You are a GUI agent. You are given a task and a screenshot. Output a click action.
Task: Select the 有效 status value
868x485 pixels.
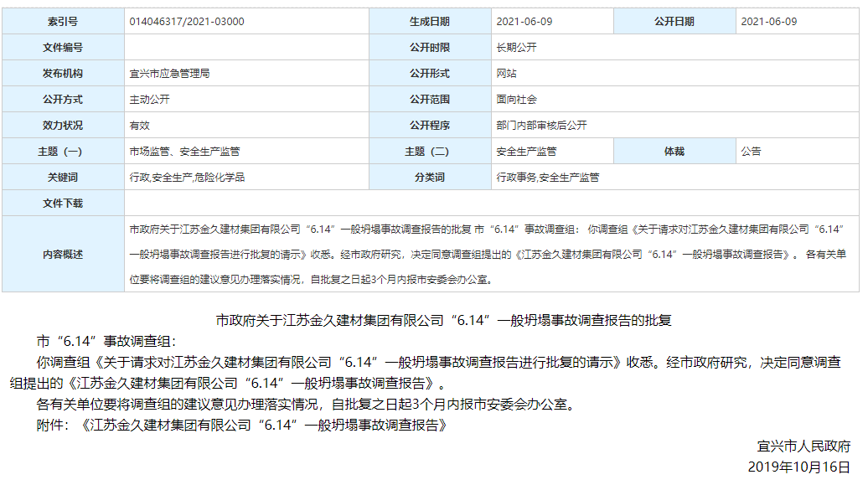point(139,126)
